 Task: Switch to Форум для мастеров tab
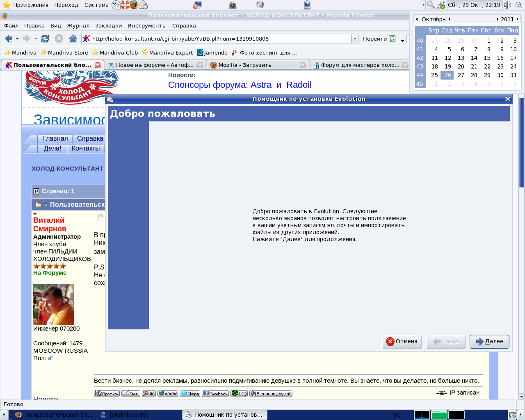pyautogui.click(x=361, y=65)
